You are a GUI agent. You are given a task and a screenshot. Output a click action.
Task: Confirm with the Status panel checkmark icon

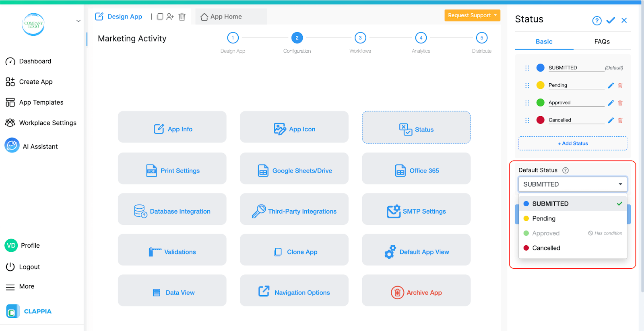click(611, 20)
